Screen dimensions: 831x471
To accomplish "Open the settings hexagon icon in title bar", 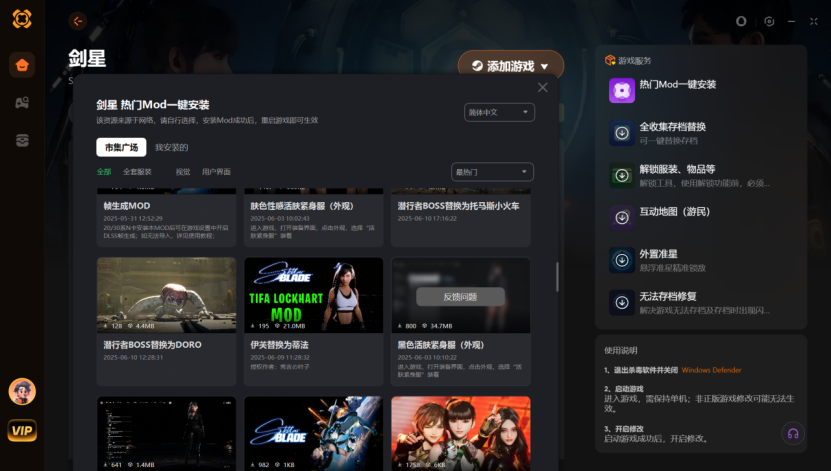I will [769, 21].
